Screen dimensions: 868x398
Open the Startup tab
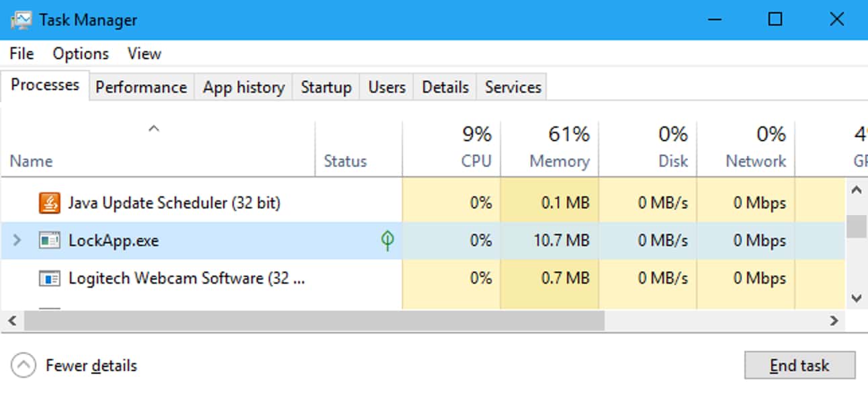[326, 87]
